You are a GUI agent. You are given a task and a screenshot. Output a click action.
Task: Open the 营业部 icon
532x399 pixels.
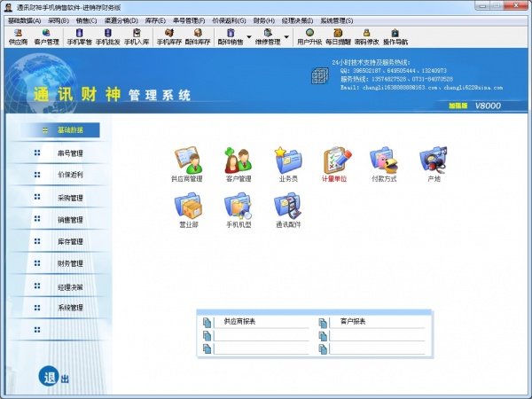tap(188, 210)
